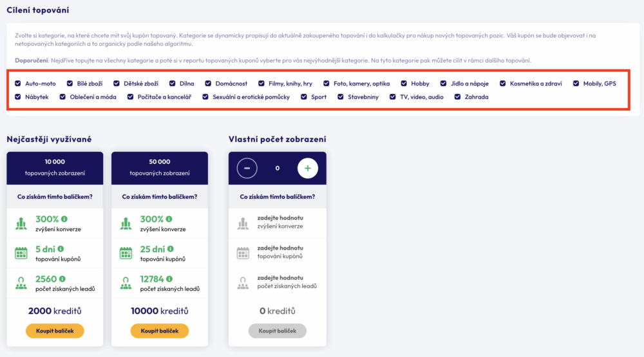Click info icon by 300% in 50 000 package
644x357 pixels.
click(169, 219)
